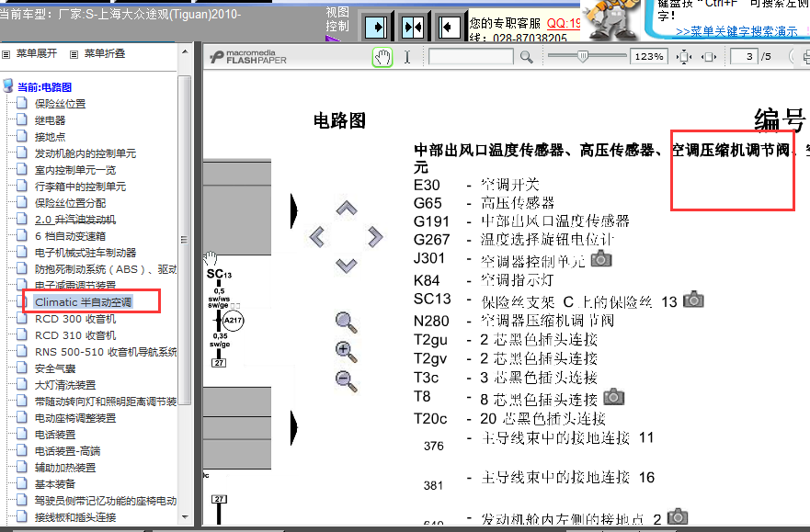Open the 2.0 升汽油发动机 link

[74, 220]
